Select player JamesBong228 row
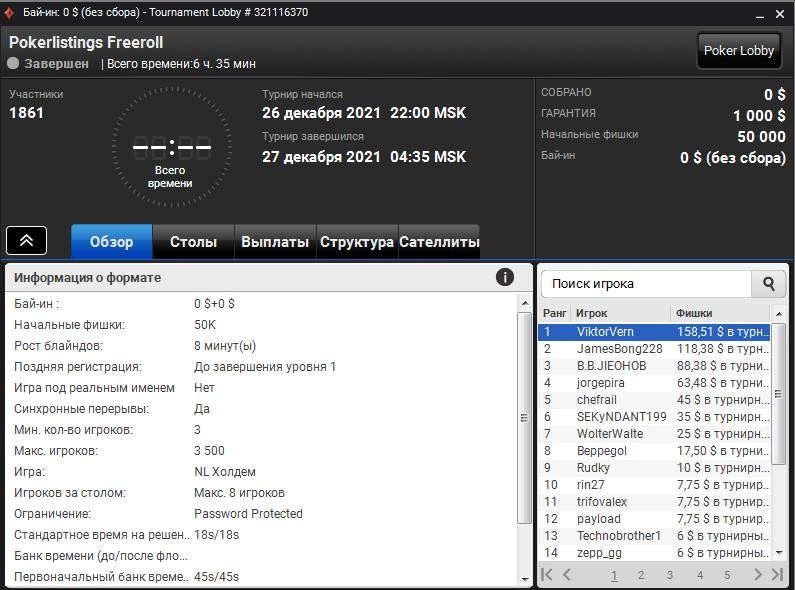Screen dimensions: 795x590 click(x=655, y=349)
